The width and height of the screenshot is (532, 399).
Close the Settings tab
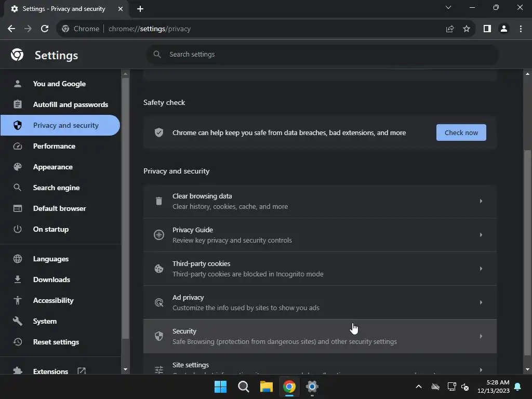point(121,9)
